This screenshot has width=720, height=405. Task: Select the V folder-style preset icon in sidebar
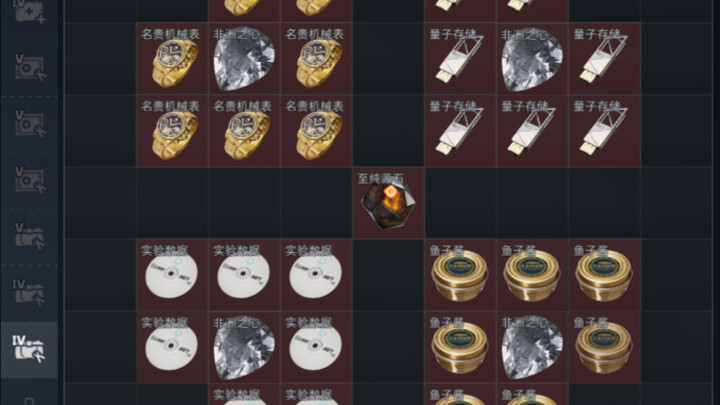tap(29, 236)
